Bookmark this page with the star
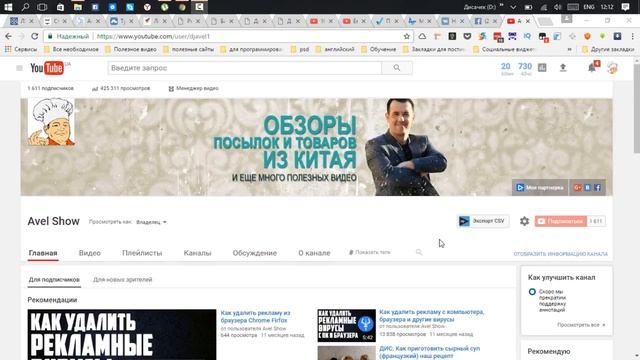Viewport: 640px width, 360px height. point(407,36)
